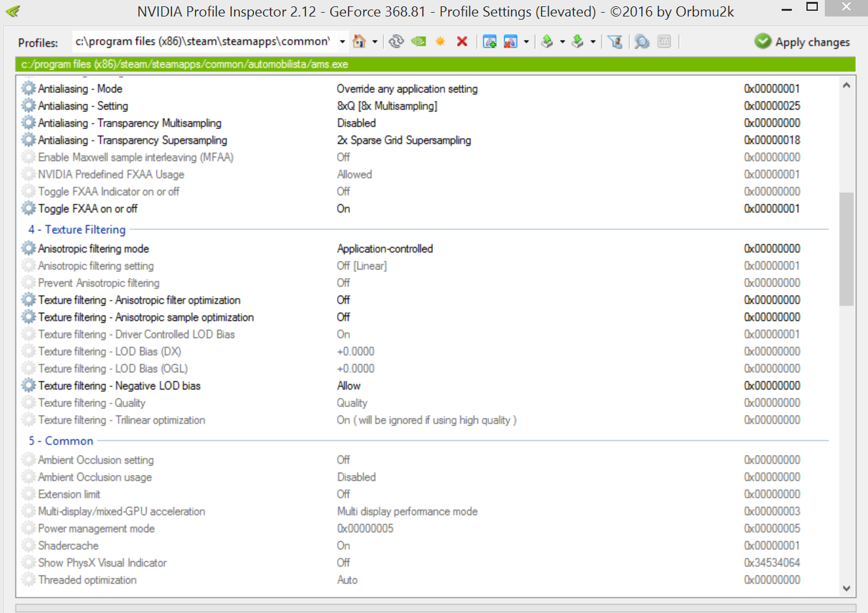The image size is (868, 613).
Task: Click the scrollbar down arrow
Action: pos(846,588)
